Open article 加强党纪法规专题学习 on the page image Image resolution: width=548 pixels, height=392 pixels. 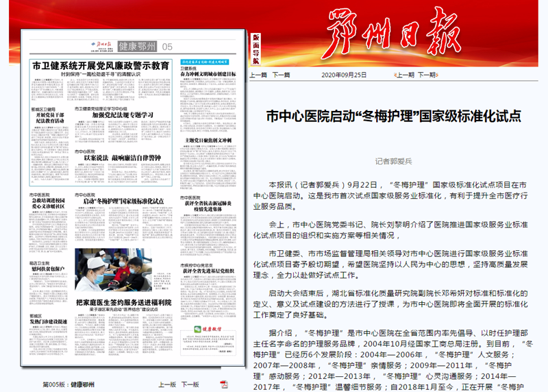point(123,115)
